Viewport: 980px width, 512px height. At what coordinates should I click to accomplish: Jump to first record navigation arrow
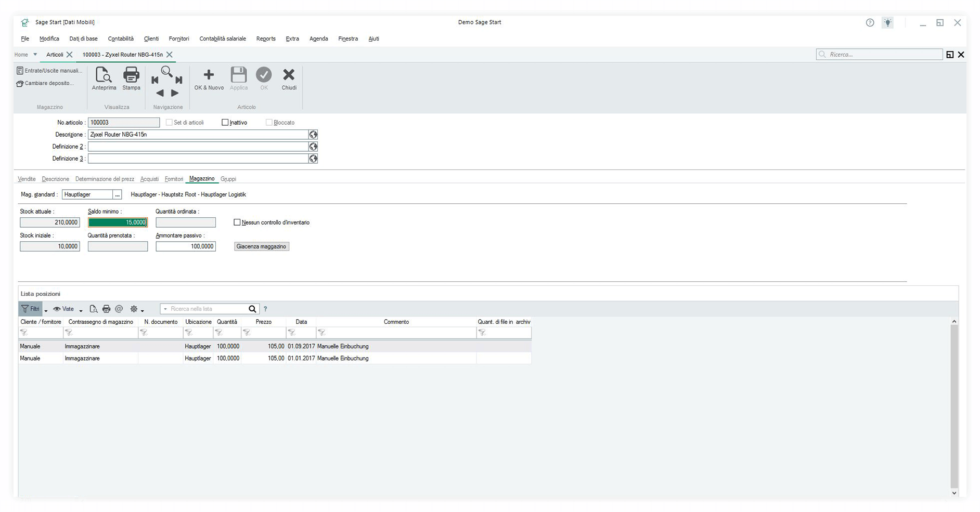pos(154,80)
